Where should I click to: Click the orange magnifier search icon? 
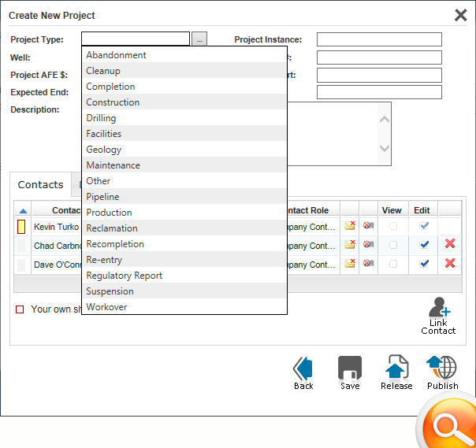coord(448,425)
